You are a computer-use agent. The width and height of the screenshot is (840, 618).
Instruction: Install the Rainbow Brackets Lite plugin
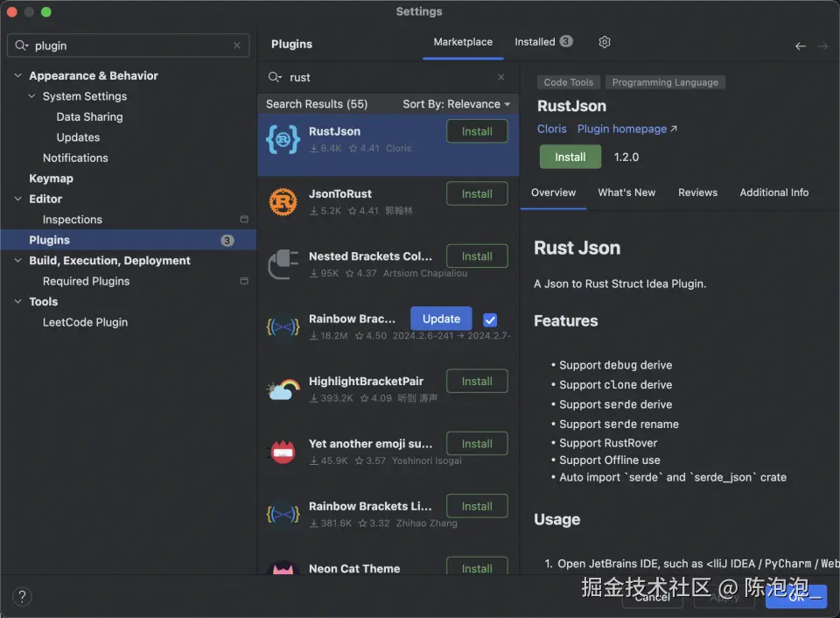pyautogui.click(x=477, y=506)
